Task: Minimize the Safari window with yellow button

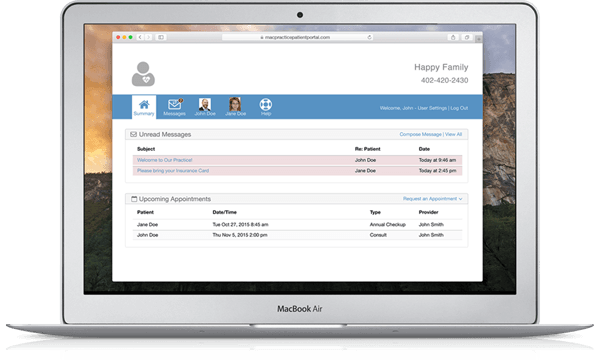Action: pyautogui.click(x=124, y=37)
